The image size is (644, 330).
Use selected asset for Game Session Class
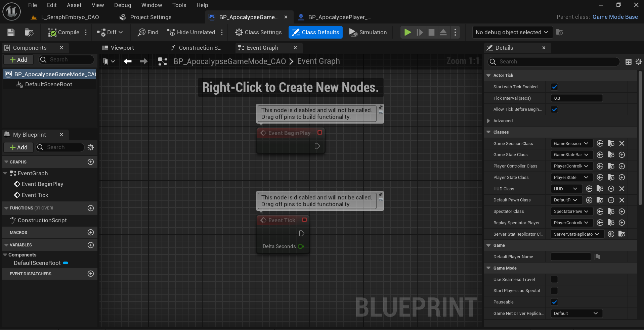600,143
